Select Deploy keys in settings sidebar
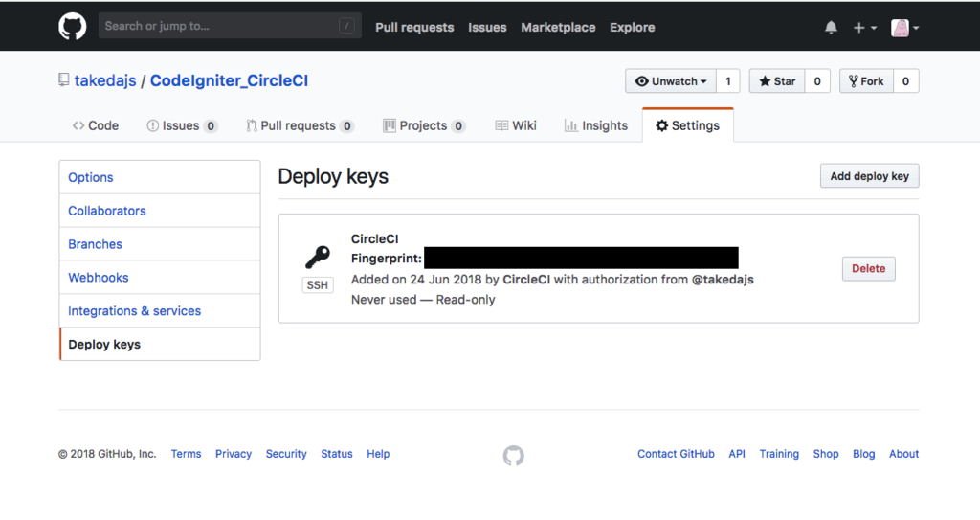This screenshot has width=980, height=520. [160, 344]
